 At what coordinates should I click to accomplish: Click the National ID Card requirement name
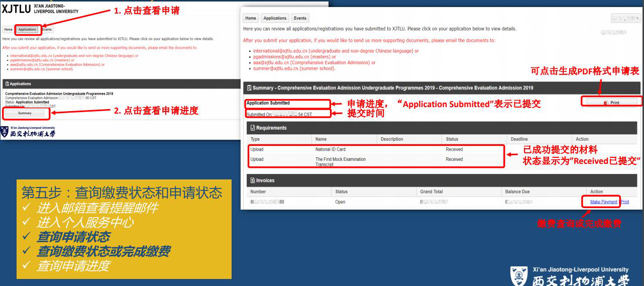(330, 150)
